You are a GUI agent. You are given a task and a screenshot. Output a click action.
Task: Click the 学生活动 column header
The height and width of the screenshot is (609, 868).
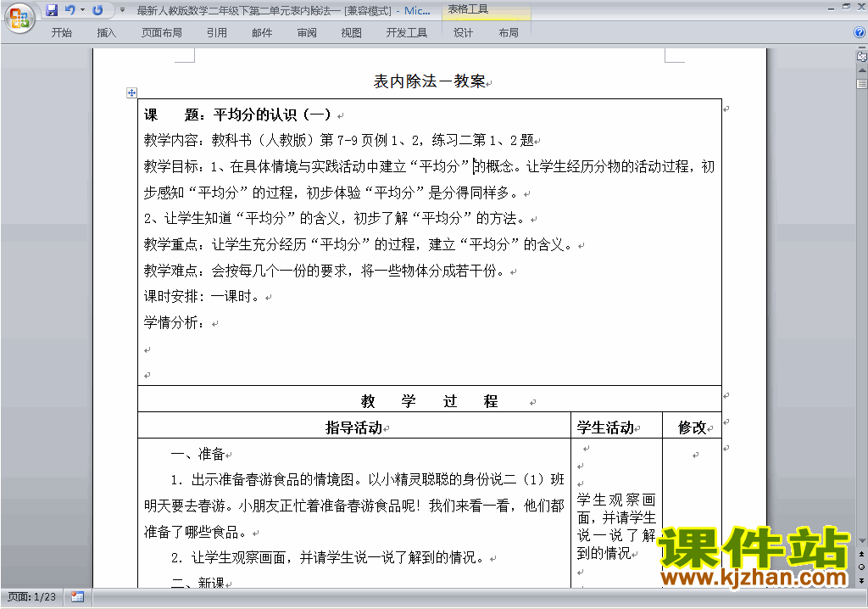tap(605, 427)
